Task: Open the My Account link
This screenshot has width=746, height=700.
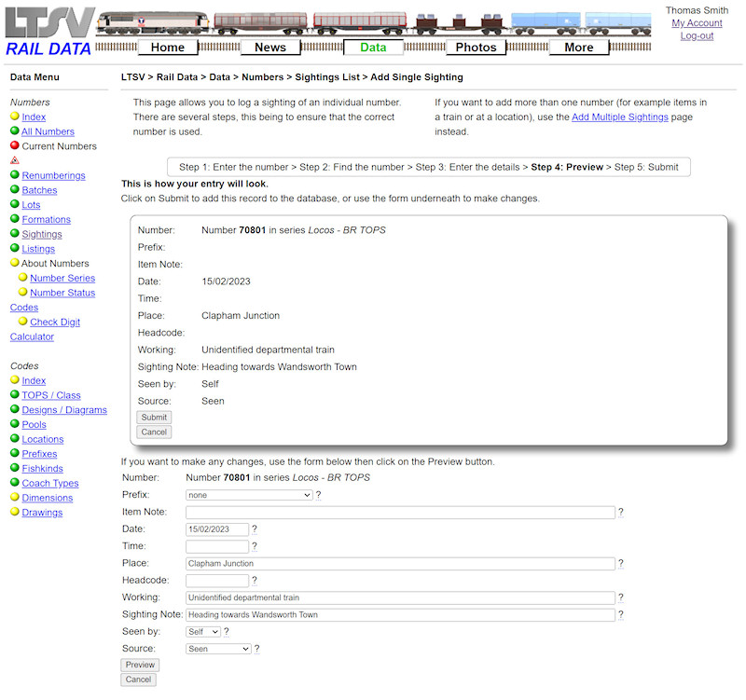Action: [697, 22]
